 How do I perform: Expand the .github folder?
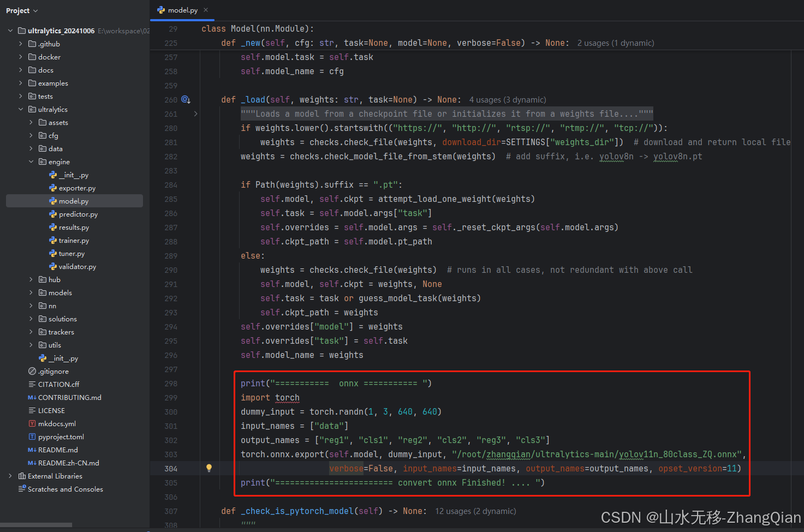pyautogui.click(x=21, y=44)
